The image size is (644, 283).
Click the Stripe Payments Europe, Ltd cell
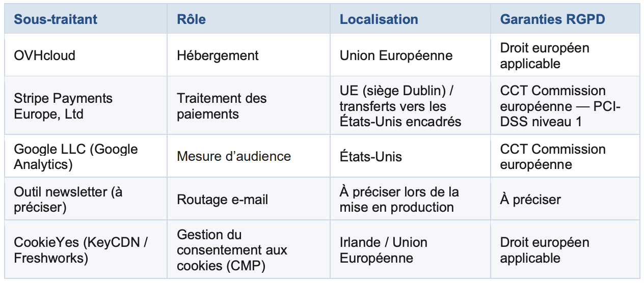tap(63, 106)
